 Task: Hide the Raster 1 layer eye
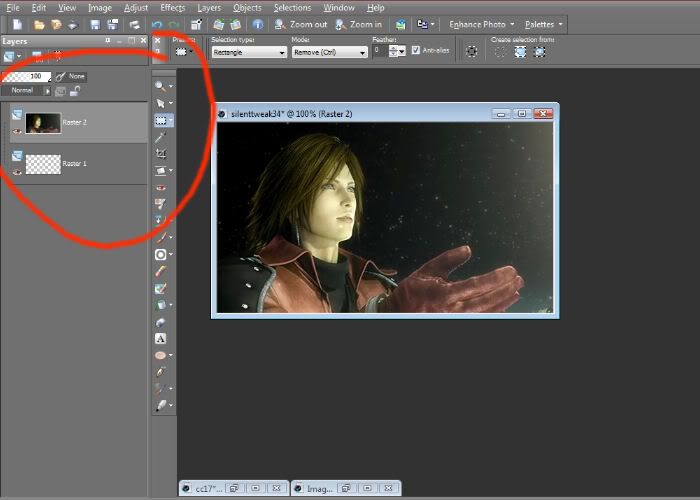17,172
